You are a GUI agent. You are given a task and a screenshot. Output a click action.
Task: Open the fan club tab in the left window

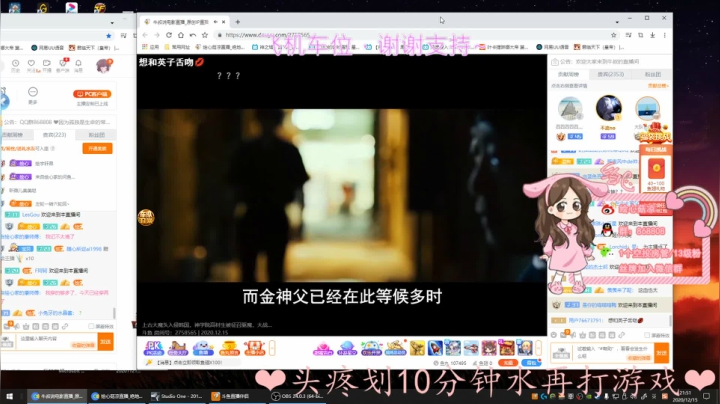pos(96,135)
